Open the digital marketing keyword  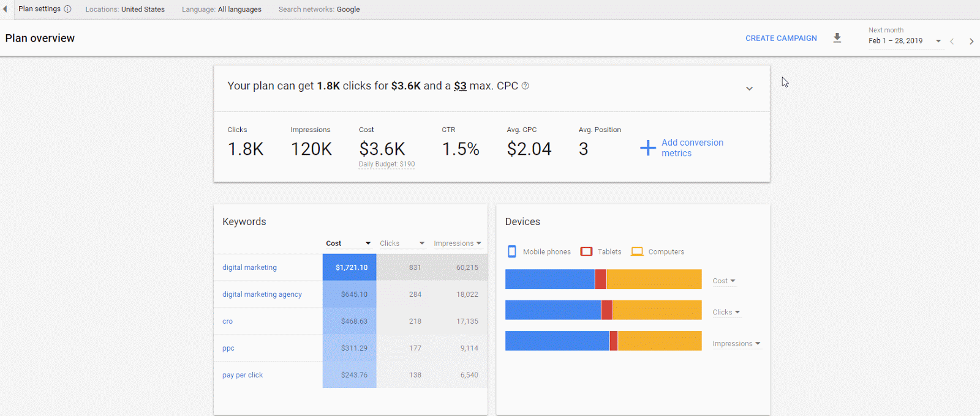click(x=249, y=267)
